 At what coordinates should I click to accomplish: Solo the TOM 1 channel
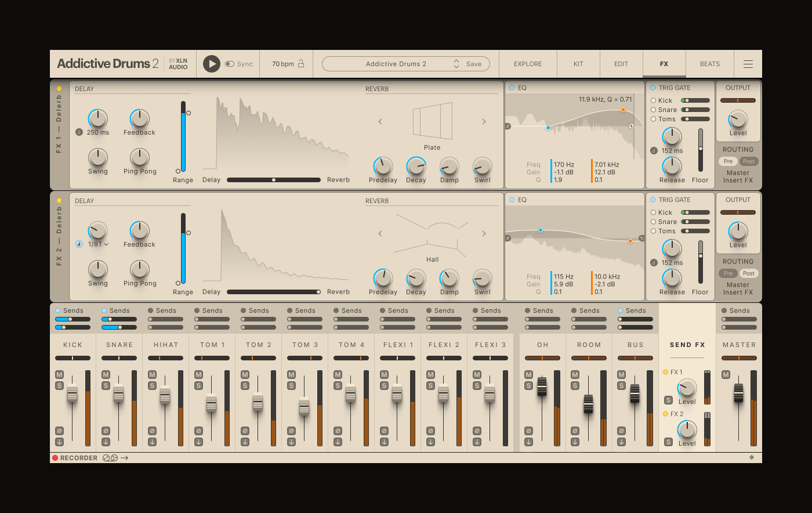[x=198, y=386]
